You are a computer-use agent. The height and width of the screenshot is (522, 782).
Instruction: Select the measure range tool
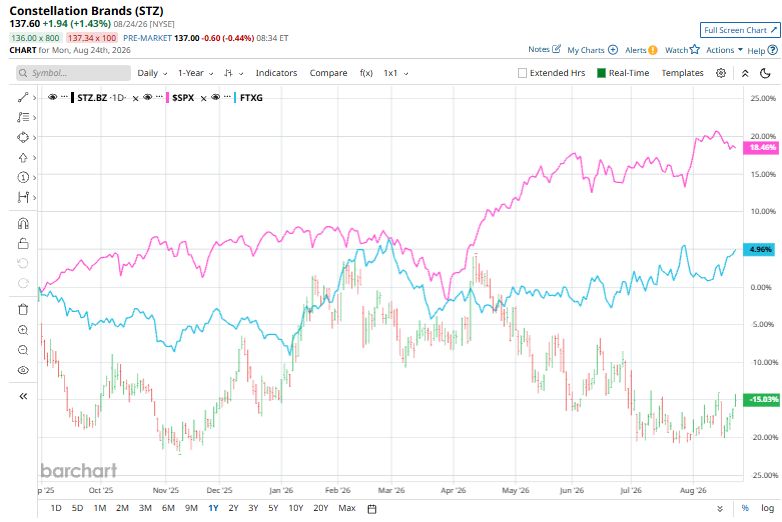pyautogui.click(x=22, y=197)
